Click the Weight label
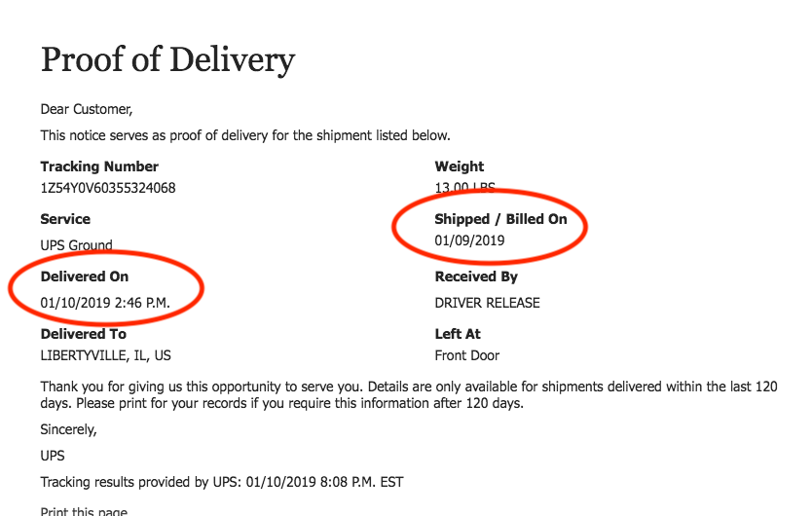The height and width of the screenshot is (516, 812). pyautogui.click(x=460, y=166)
